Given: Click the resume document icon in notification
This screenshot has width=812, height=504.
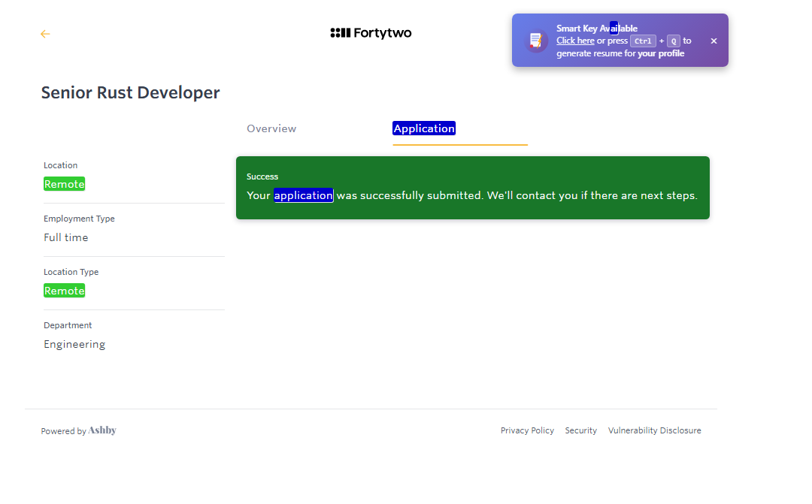Looking at the screenshot, I should coord(535,41).
